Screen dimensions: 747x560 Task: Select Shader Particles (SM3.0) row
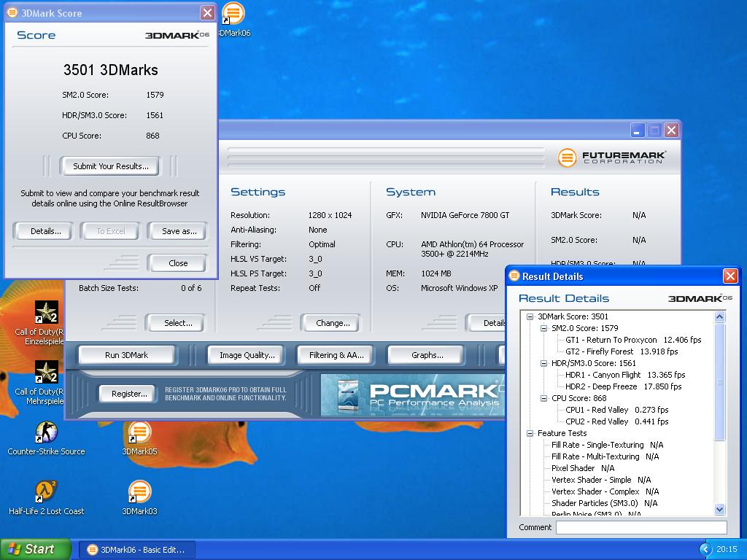[x=604, y=503]
